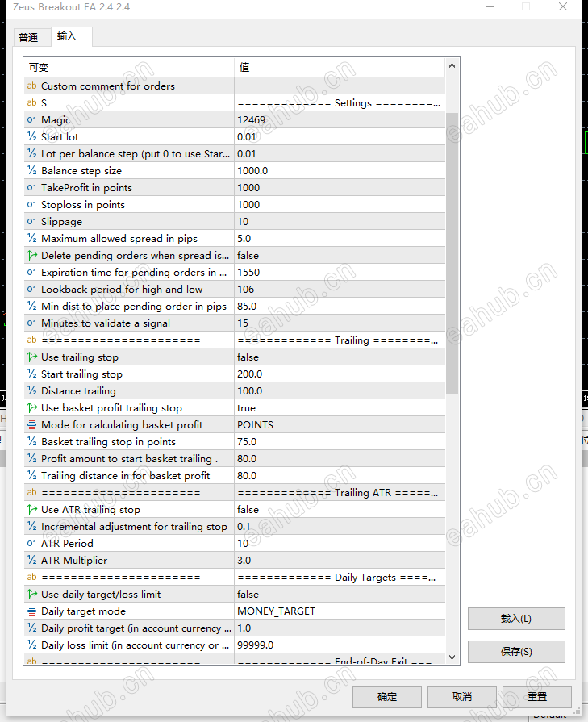This screenshot has width=588, height=722.
Task: Click the integer icon beside TakeProfit in points
Action: (x=31, y=187)
